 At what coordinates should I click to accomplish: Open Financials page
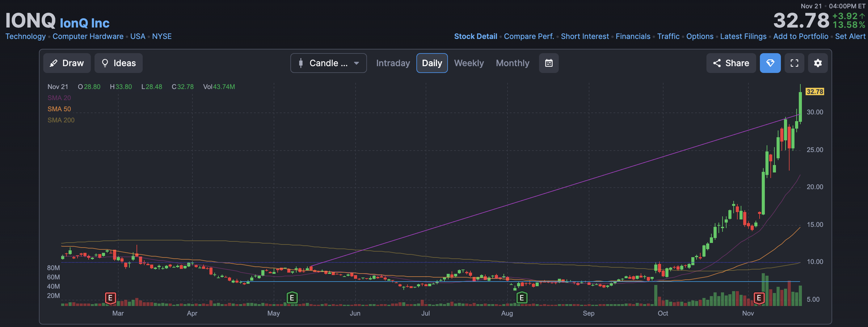point(633,36)
